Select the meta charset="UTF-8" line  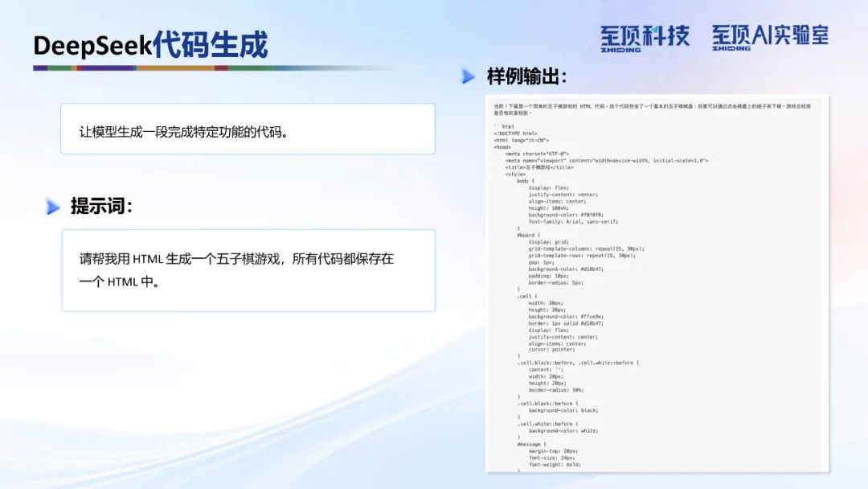tap(537, 154)
